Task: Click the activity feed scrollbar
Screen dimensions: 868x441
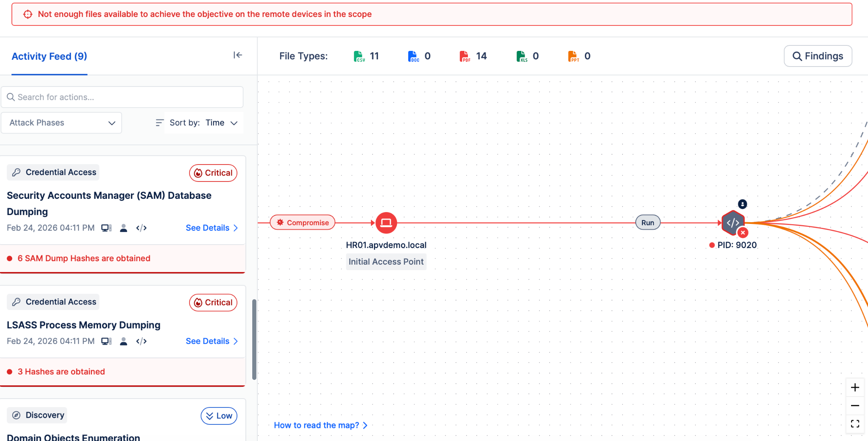Action: coord(254,339)
